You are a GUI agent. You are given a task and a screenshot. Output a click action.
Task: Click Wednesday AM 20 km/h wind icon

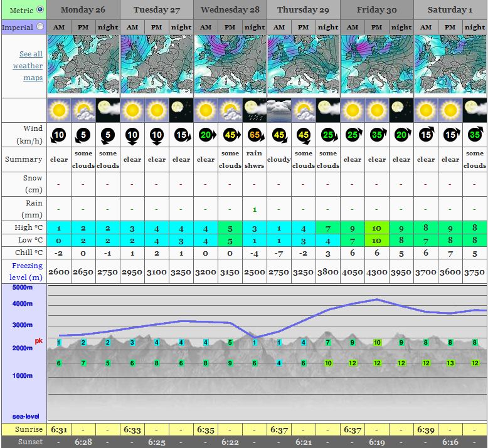206,135
